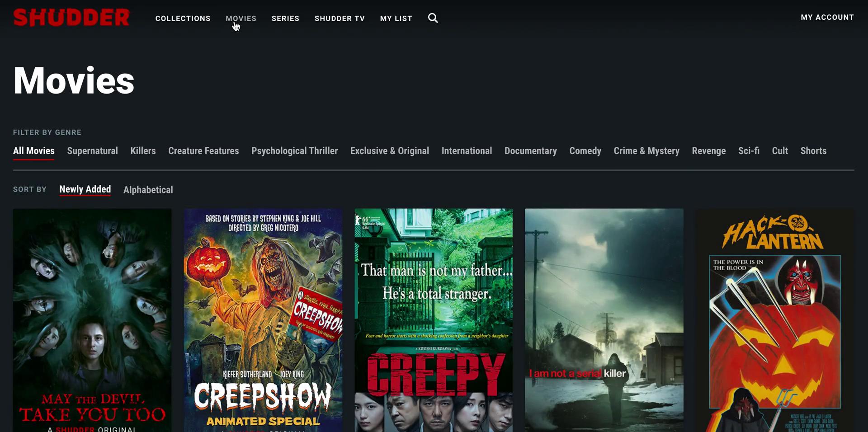
Task: Open My Account
Action: (827, 17)
